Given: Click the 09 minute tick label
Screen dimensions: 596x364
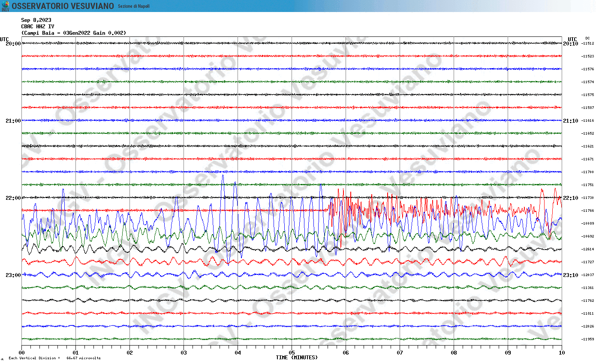Looking at the screenshot, I should tap(508, 353).
